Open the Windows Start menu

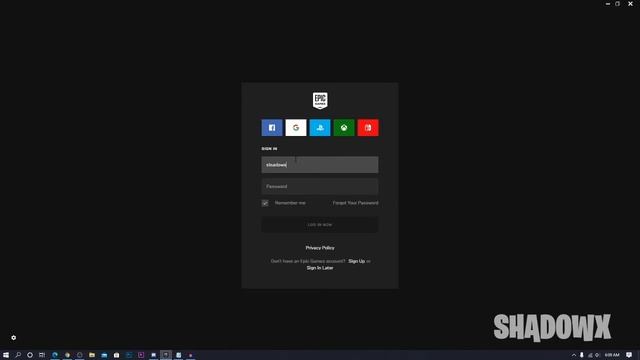[6, 355]
